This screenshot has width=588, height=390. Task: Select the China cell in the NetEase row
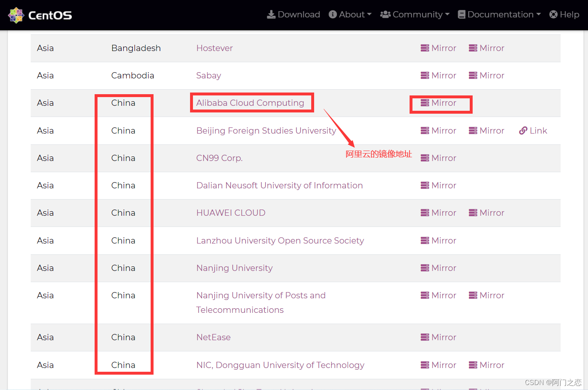(123, 337)
